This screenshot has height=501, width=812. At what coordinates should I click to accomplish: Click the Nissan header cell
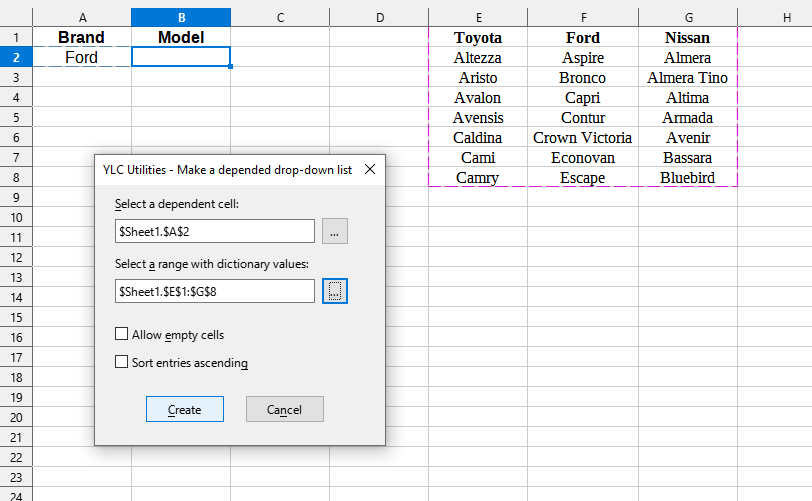pos(688,37)
